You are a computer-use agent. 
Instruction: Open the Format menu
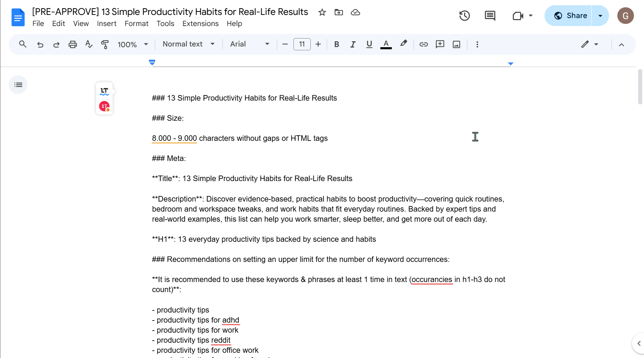tap(136, 24)
